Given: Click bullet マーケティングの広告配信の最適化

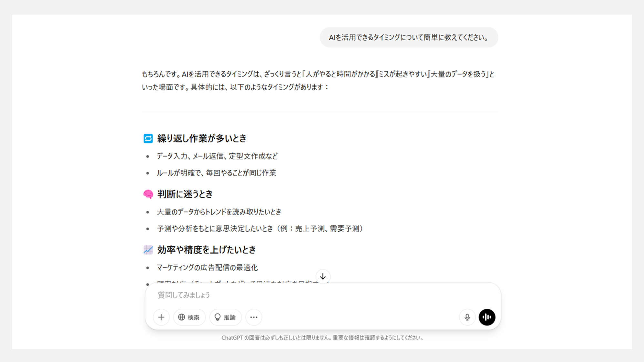Looking at the screenshot, I should click(x=207, y=267).
